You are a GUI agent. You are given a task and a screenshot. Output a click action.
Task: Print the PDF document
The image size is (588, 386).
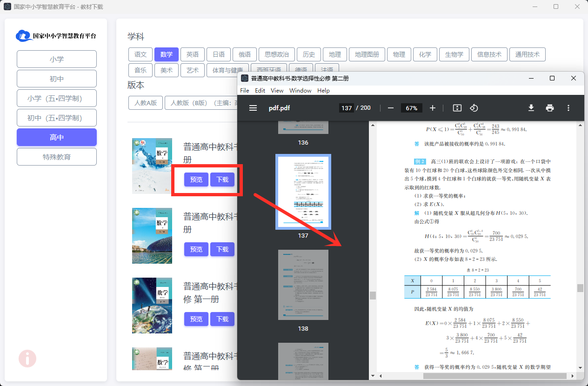coord(550,108)
